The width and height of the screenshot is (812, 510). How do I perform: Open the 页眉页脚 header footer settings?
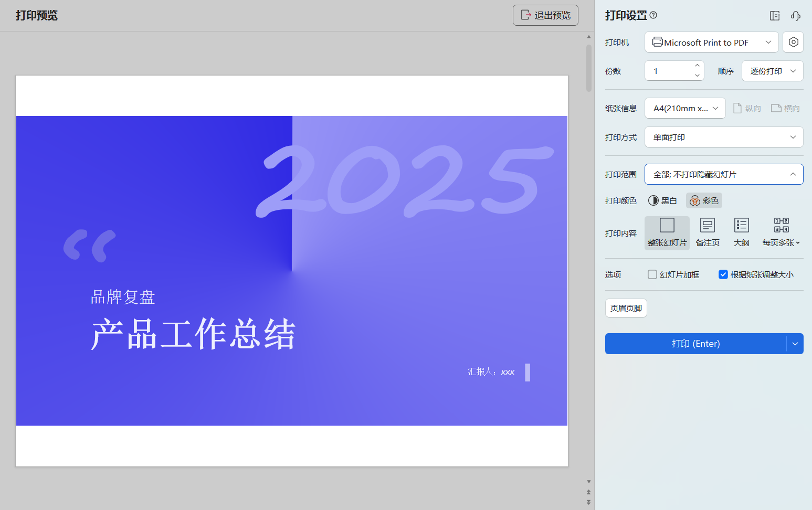(626, 308)
